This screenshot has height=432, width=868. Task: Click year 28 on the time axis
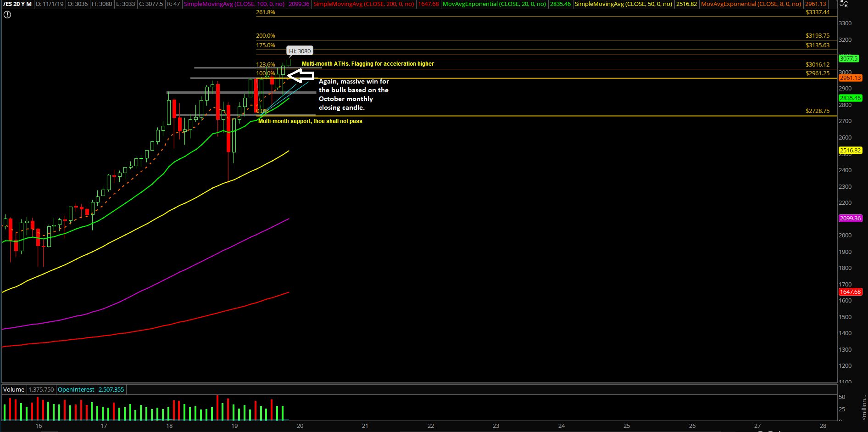tap(823, 426)
